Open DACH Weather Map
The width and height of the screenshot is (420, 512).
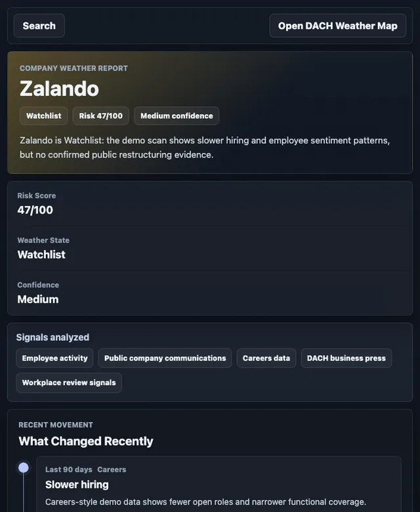click(338, 26)
